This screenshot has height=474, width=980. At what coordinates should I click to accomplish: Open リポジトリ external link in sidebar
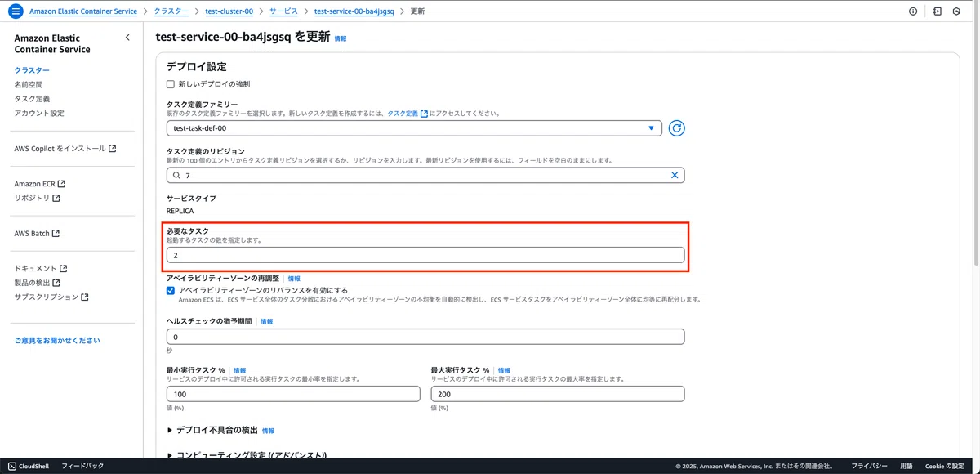point(37,198)
